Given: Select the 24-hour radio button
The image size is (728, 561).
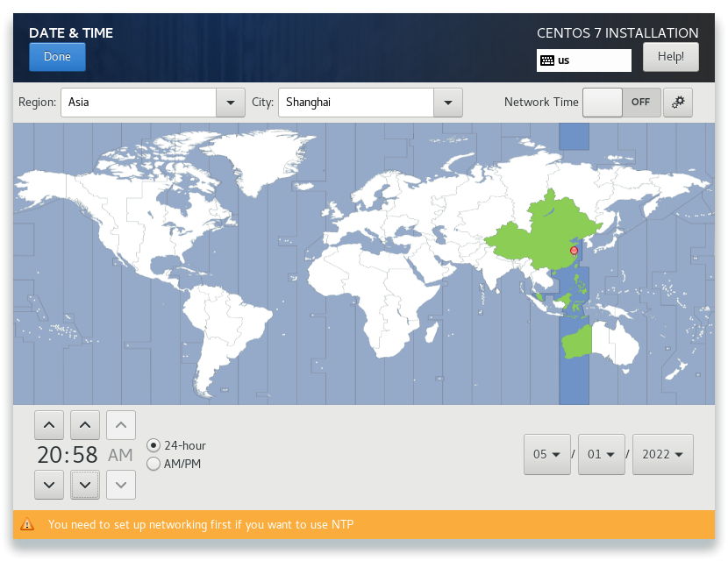Looking at the screenshot, I should [x=153, y=445].
